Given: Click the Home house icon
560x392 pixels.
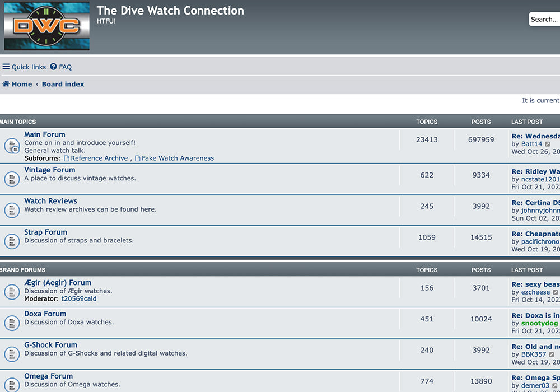Looking at the screenshot, I should point(6,84).
